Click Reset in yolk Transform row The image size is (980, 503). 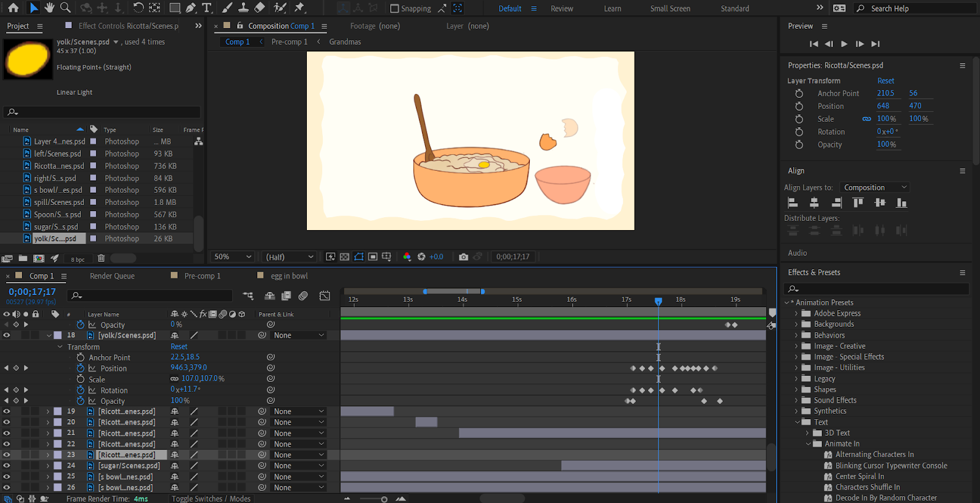click(179, 347)
